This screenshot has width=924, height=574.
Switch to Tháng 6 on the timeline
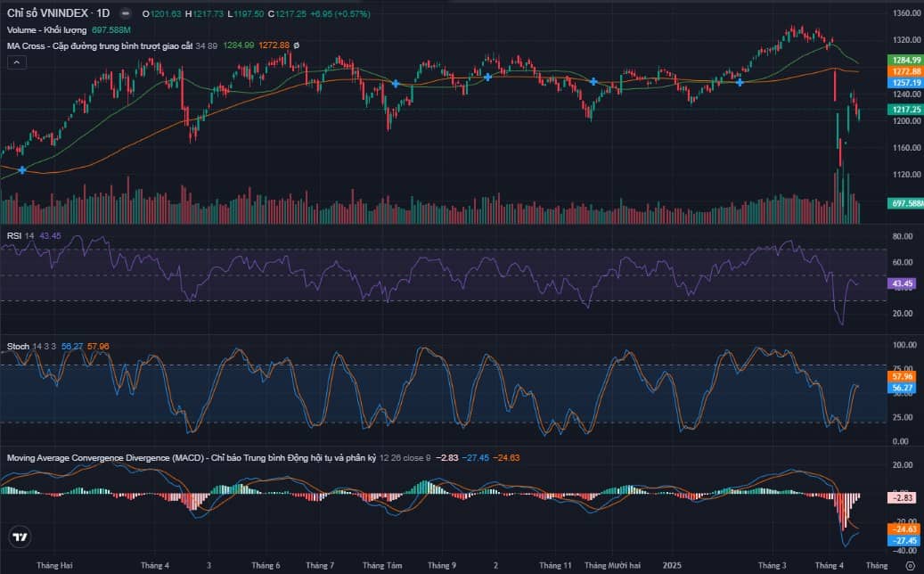pyautogui.click(x=265, y=565)
